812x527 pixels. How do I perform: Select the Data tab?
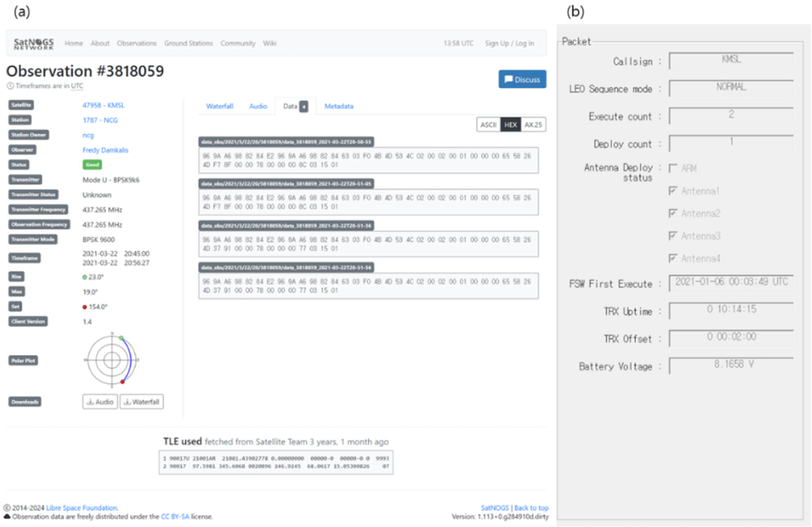295,106
